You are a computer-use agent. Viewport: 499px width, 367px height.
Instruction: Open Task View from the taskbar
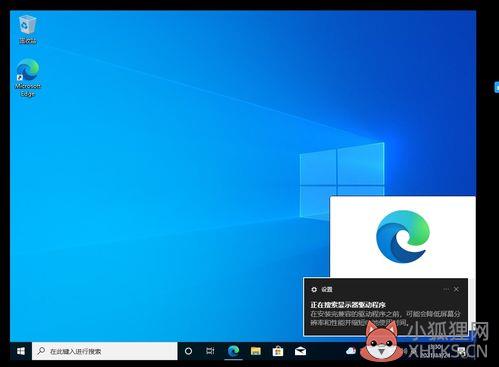[210, 351]
